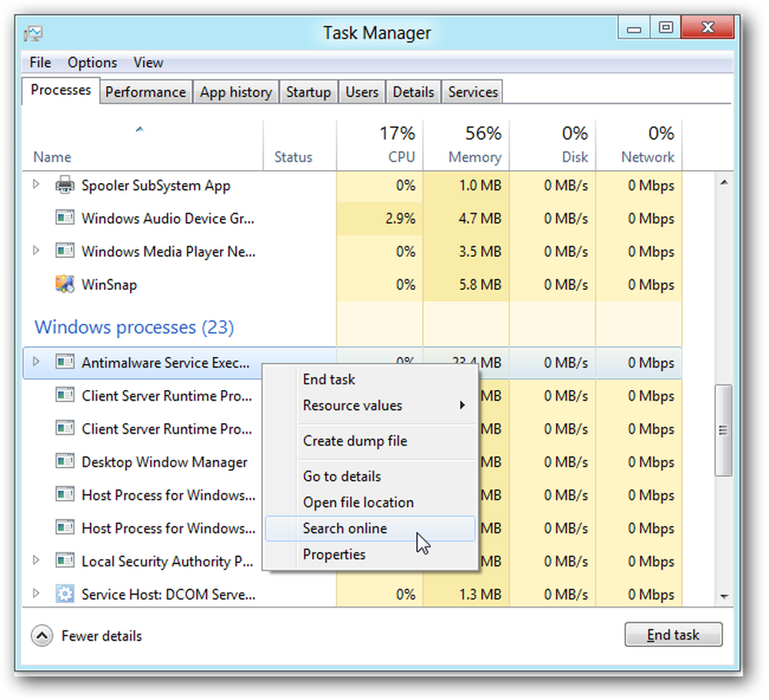Viewport: 769px width, 700px height.
Task: Expand the Antimalware Service Executable group
Action: click(36, 362)
